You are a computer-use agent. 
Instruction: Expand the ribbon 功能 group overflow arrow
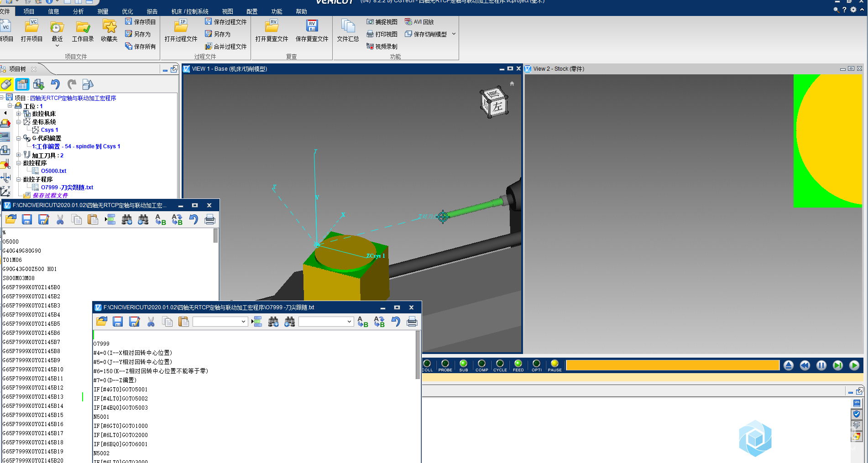(454, 34)
